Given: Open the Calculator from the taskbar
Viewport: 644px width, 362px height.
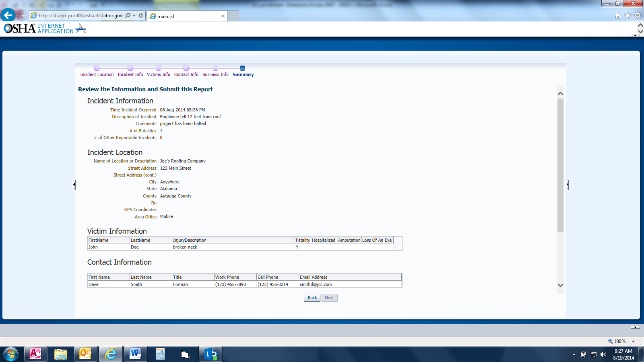Looking at the screenshot, I should [x=160, y=354].
